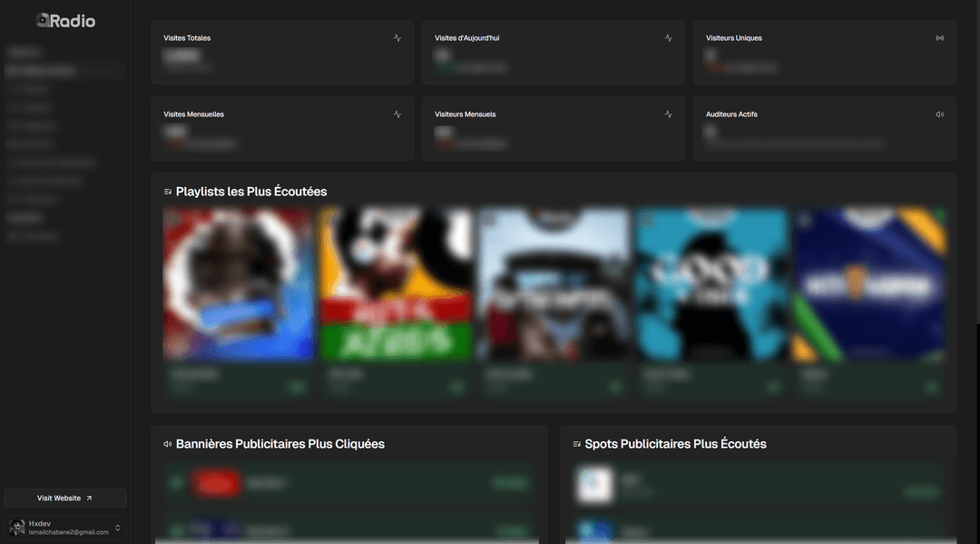Click the red banner thumbnail in Bannières list
980x544 pixels.
216,483
